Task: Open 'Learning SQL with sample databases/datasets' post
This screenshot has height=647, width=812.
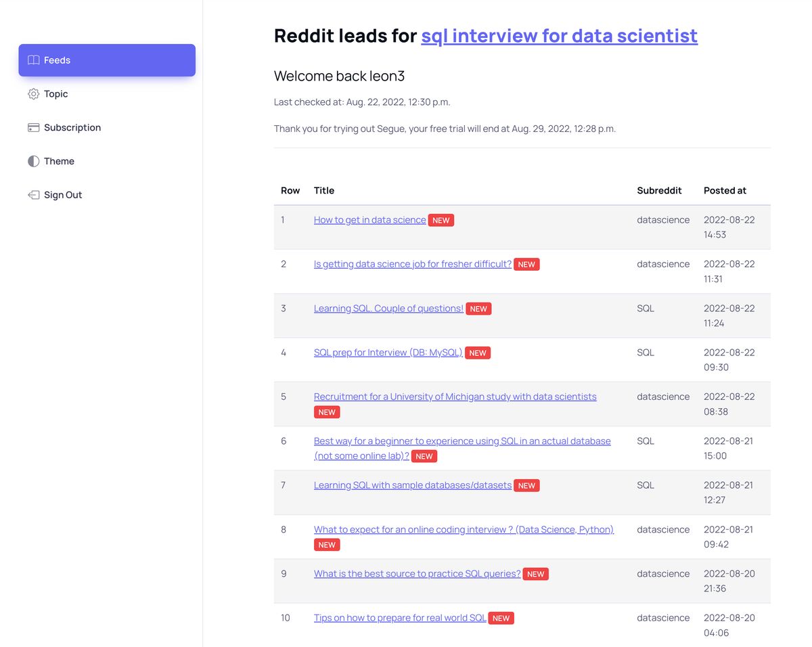Action: point(412,485)
